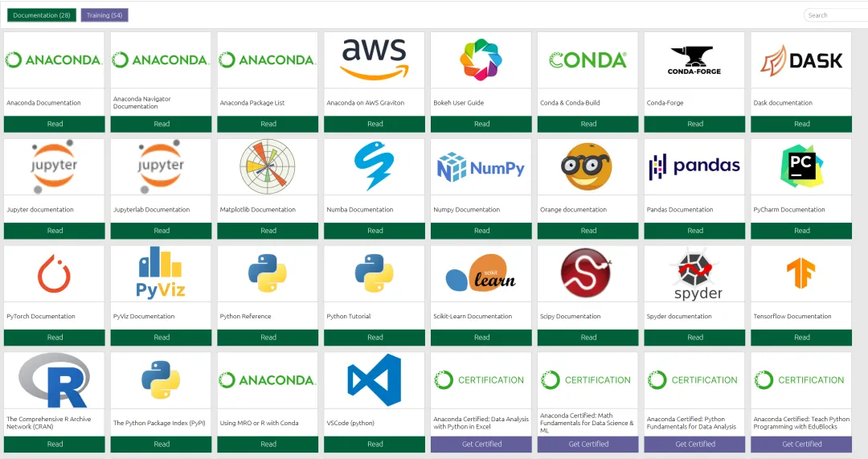
Task: Click the SciPy red snake logo
Action: pyautogui.click(x=588, y=273)
